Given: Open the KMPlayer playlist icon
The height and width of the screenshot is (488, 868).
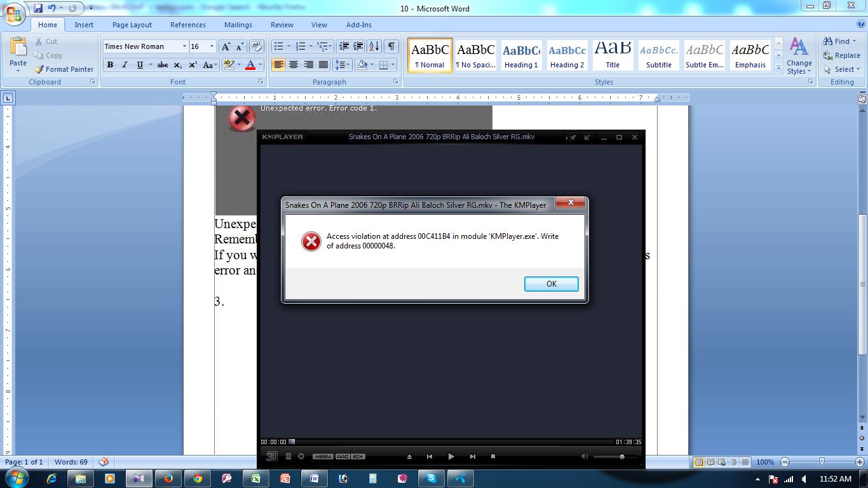Looking at the screenshot, I should [x=288, y=456].
